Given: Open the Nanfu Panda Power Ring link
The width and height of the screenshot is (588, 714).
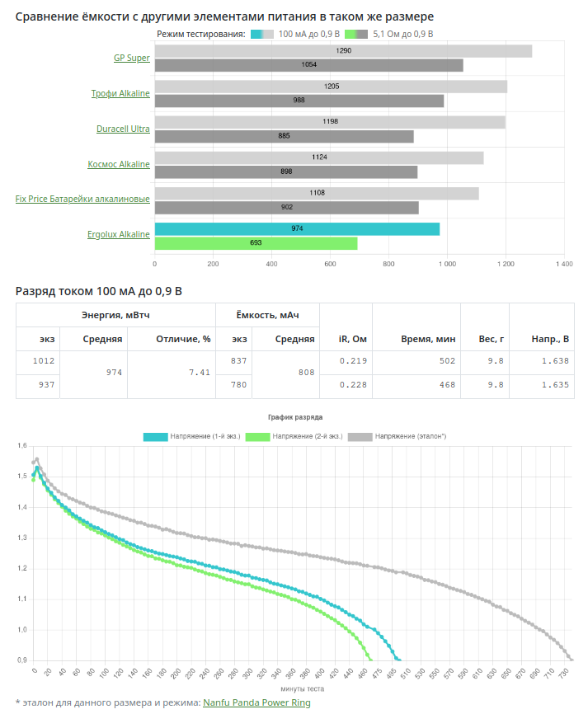Looking at the screenshot, I should tap(256, 702).
